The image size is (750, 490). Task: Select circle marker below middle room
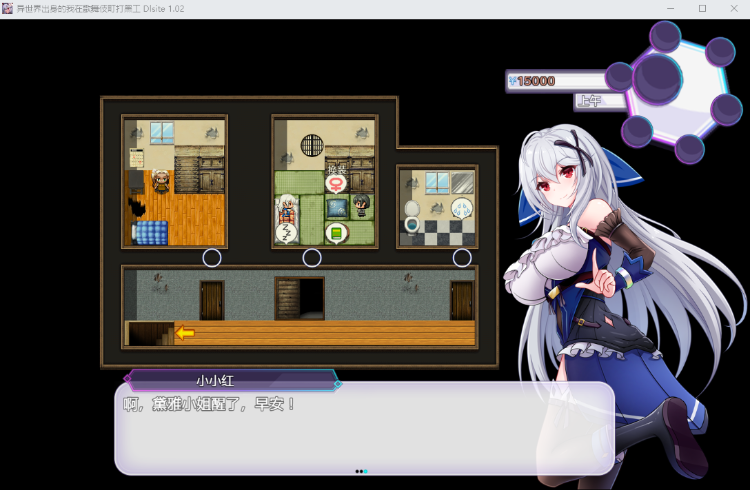(x=312, y=258)
